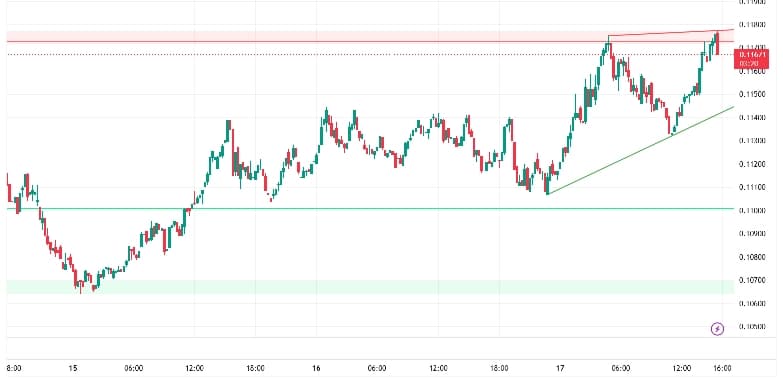Select the green ascending trend line
This screenshot has width=783, height=388.
click(640, 150)
